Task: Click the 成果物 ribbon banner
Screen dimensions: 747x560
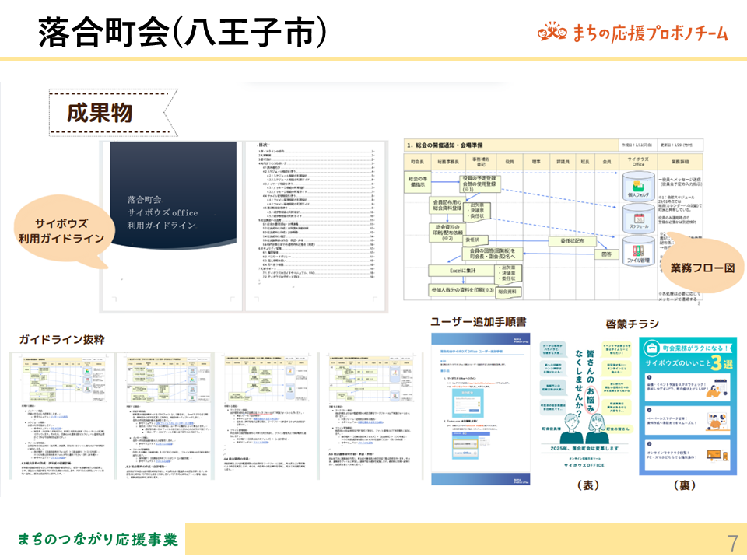Action: tap(114, 113)
